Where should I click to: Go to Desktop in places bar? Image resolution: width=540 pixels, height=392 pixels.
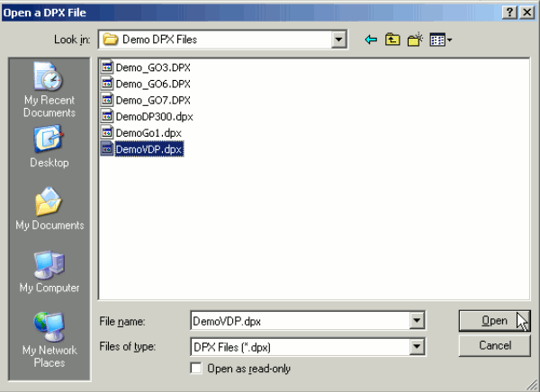coord(49,147)
